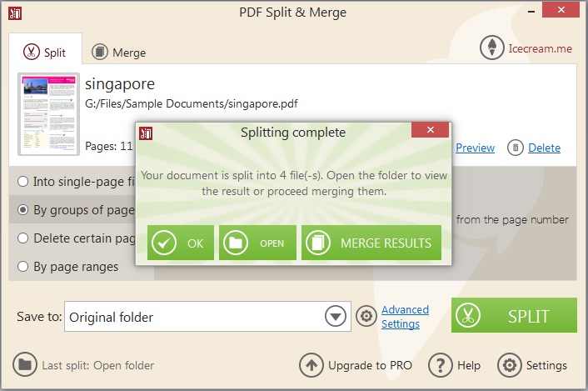Click the app logo in the dialog title bar
This screenshot has width=588, height=391.
click(146, 133)
